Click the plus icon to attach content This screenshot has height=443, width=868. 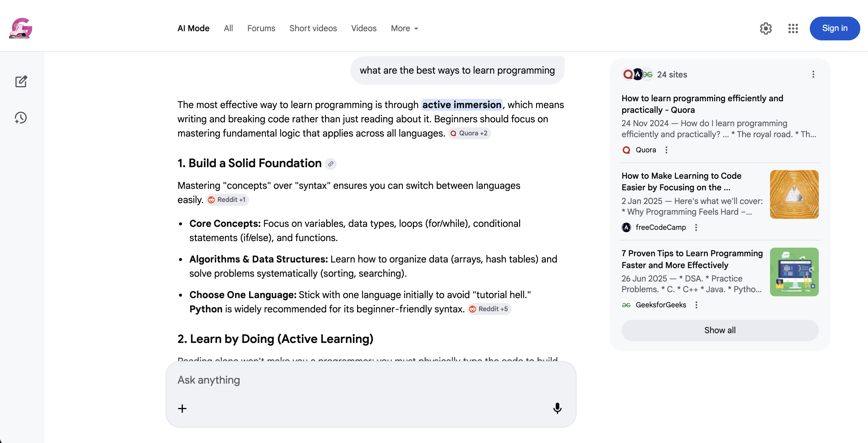tap(182, 408)
